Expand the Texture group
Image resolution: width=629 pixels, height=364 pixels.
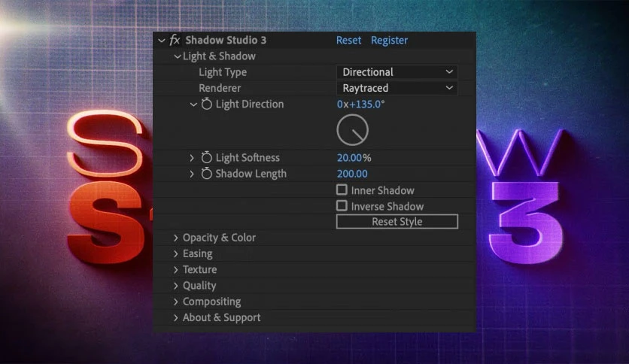click(176, 270)
